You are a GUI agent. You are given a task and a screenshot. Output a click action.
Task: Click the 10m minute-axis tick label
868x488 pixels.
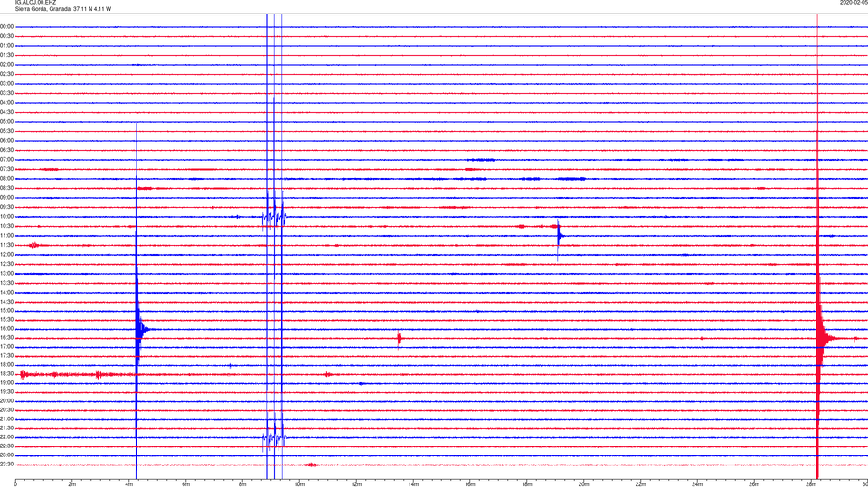point(299,484)
